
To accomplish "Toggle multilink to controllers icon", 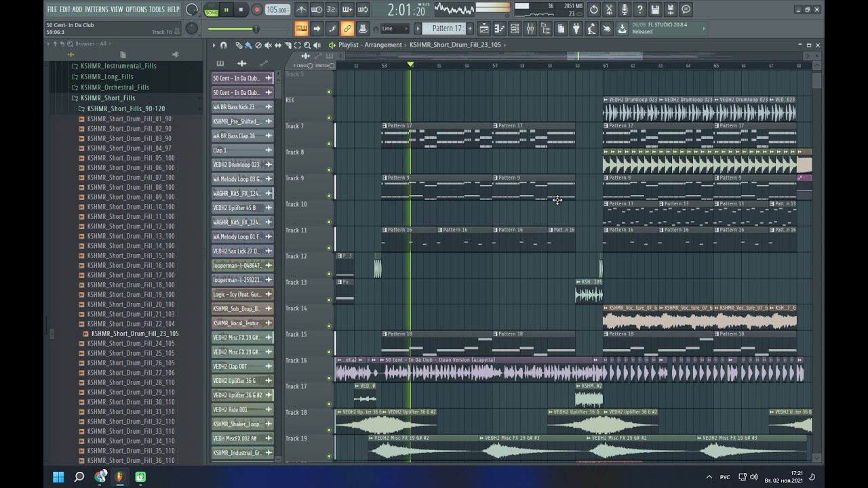I will 347,28.
